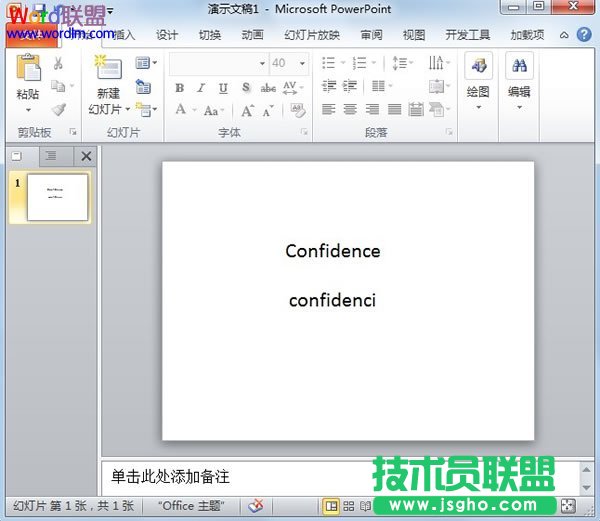The height and width of the screenshot is (521, 600).
Task: Click the "Office 主题" status bar label
Action: 191,506
